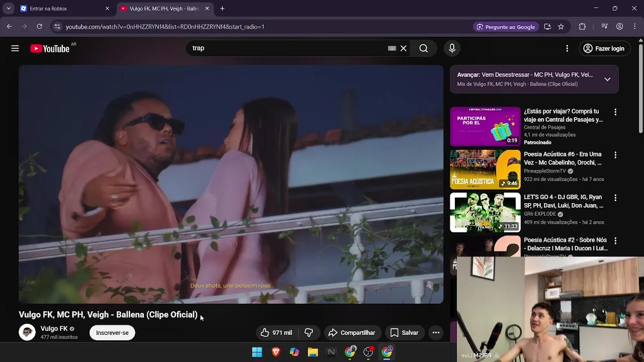
Task: Pause the video by clicking the player
Action: coord(231,184)
